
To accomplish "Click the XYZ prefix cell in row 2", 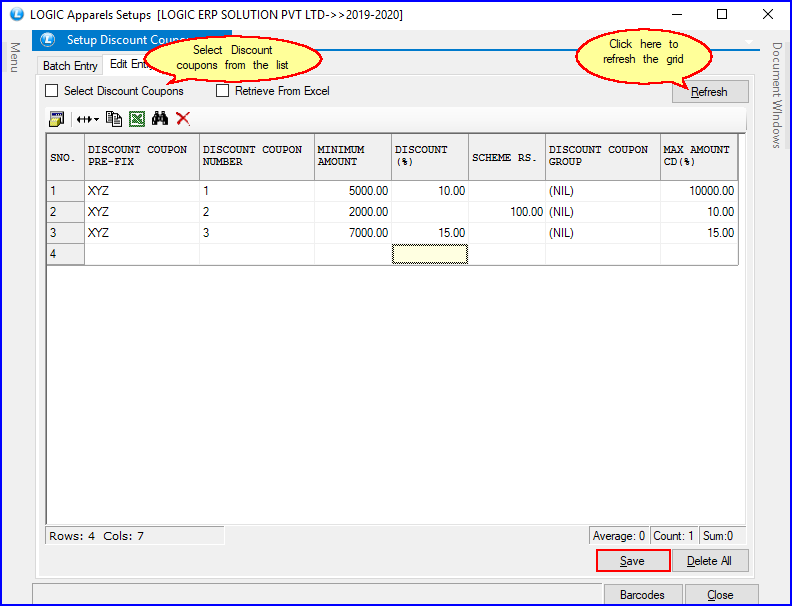I will [x=142, y=212].
